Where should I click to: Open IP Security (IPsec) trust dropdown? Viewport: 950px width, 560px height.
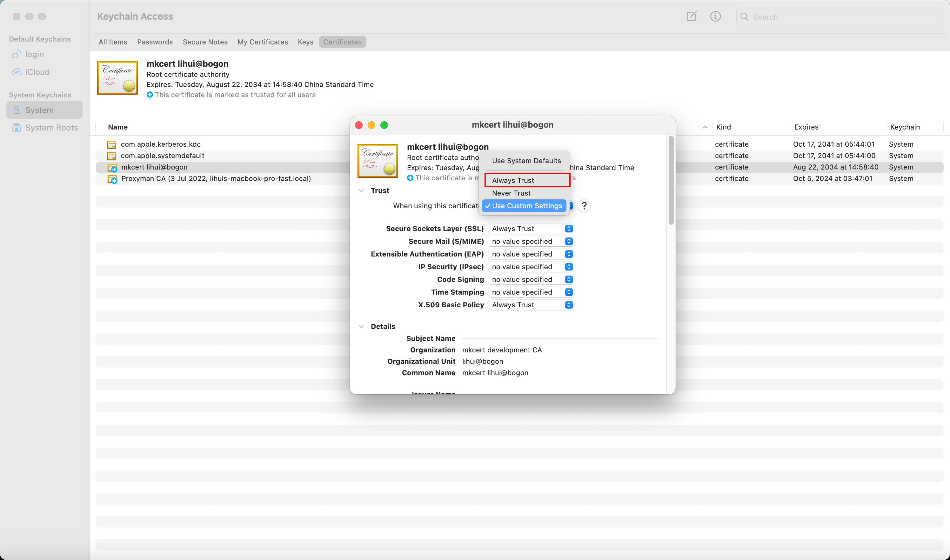531,267
